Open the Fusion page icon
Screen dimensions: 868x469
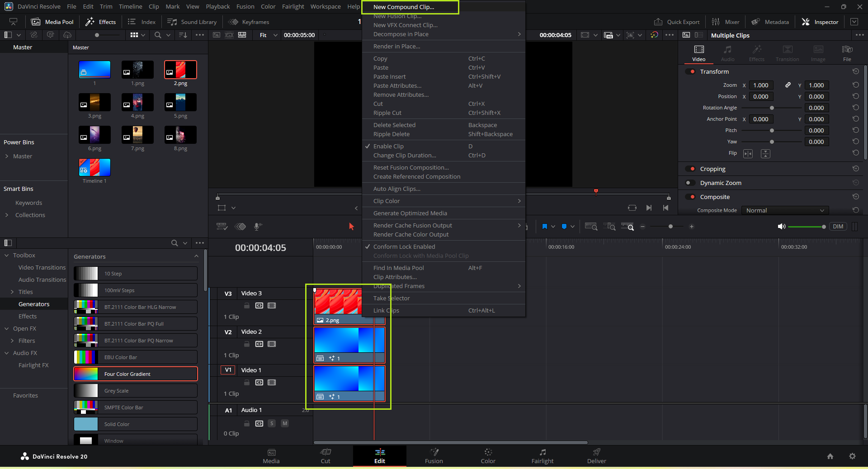click(434, 455)
